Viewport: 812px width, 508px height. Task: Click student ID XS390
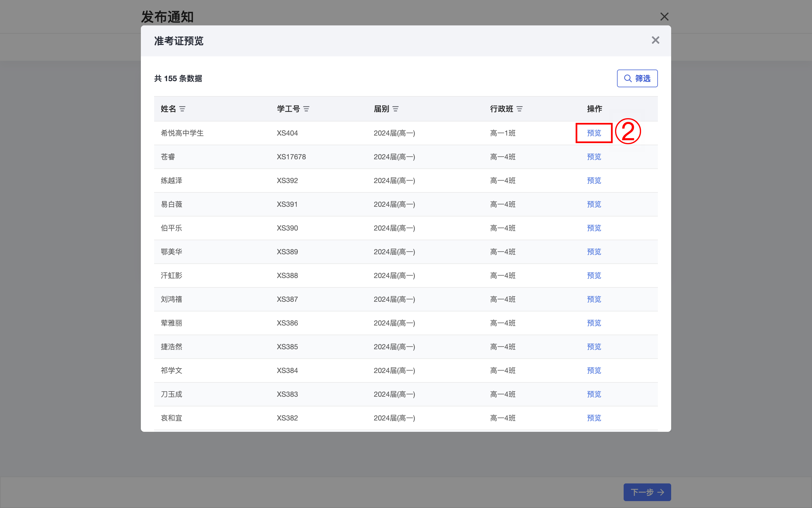click(x=287, y=228)
